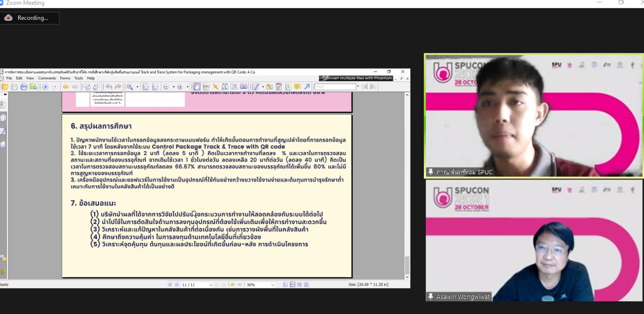Screen dimensions: 644x314
Task: Click the scroll up arrow of PDF viewer
Action: (x=407, y=95)
